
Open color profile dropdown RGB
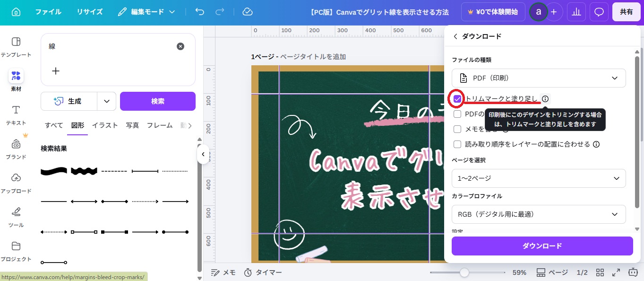coord(539,214)
